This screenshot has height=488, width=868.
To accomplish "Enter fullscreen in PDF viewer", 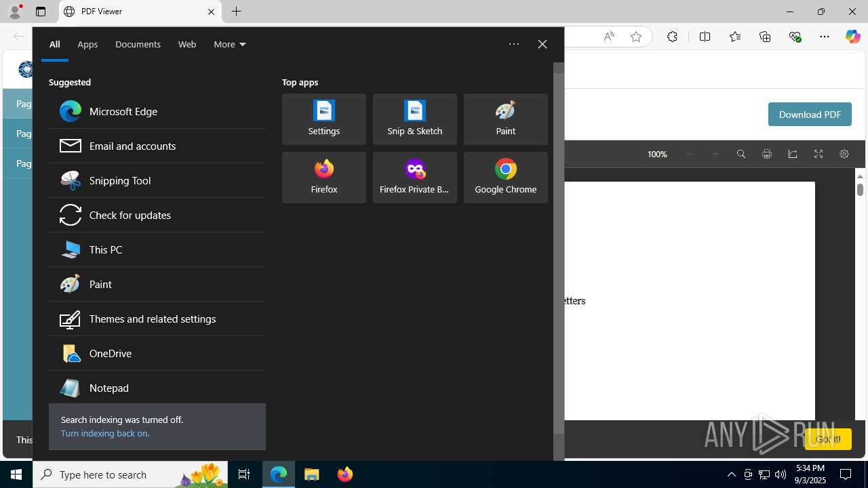I will point(818,155).
